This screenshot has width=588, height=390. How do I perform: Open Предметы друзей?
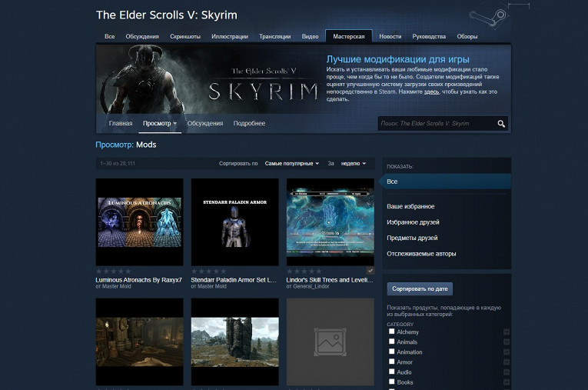click(412, 238)
